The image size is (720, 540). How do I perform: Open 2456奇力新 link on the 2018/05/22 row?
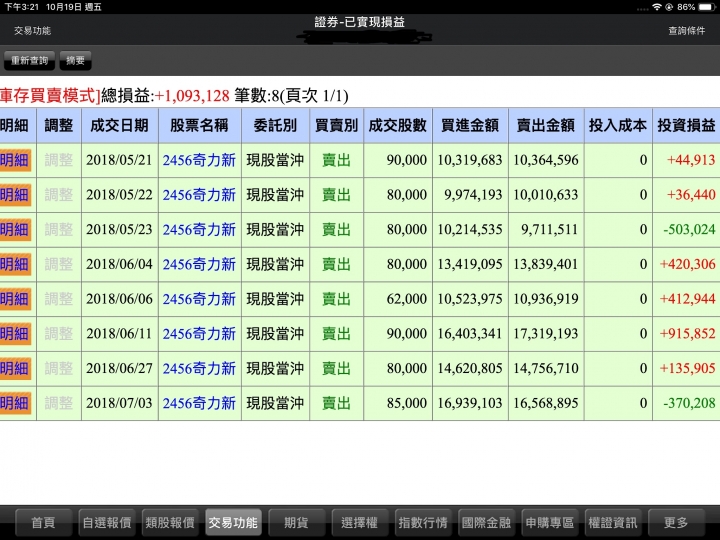[x=199, y=195]
